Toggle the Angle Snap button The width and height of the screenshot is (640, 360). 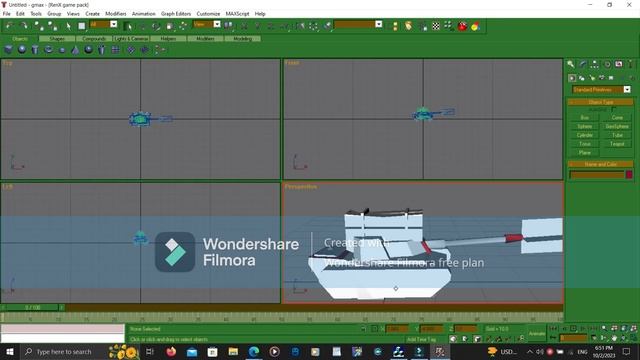coord(498,339)
